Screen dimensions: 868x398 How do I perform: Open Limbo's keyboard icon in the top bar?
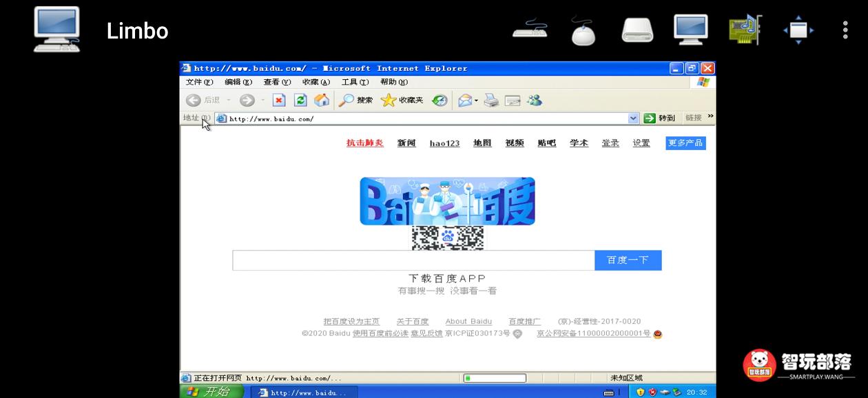(528, 30)
